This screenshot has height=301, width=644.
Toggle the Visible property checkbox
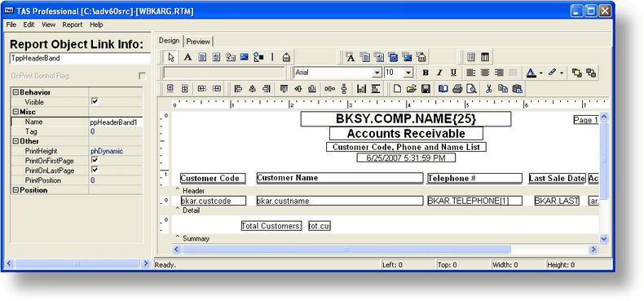click(x=95, y=101)
